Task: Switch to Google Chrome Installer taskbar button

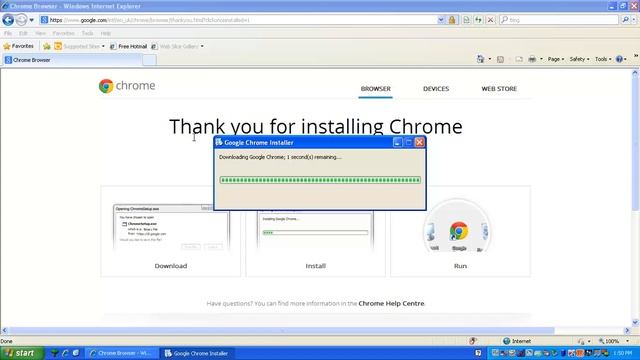Action: click(197, 353)
